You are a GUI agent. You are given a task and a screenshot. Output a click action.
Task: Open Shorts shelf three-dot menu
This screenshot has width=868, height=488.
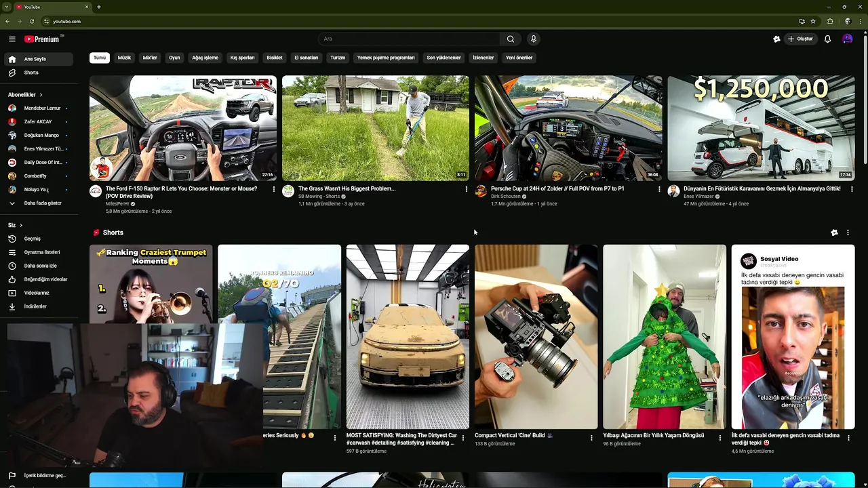click(848, 232)
